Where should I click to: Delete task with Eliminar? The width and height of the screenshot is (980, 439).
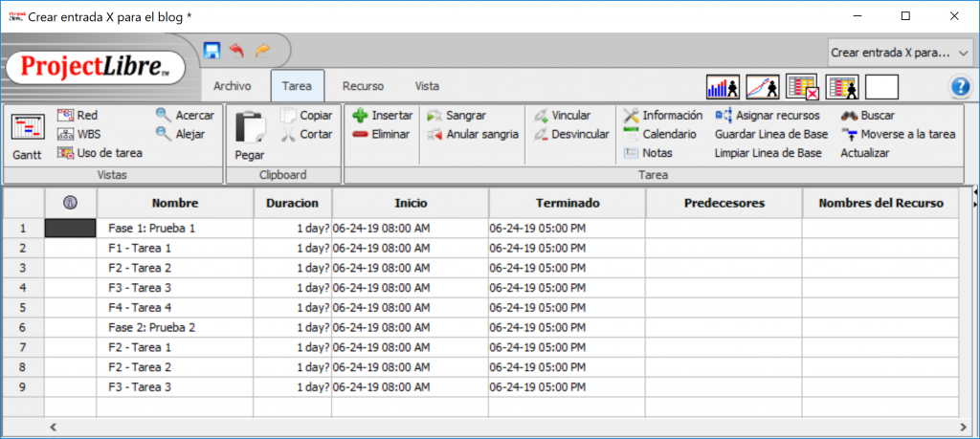[x=381, y=134]
